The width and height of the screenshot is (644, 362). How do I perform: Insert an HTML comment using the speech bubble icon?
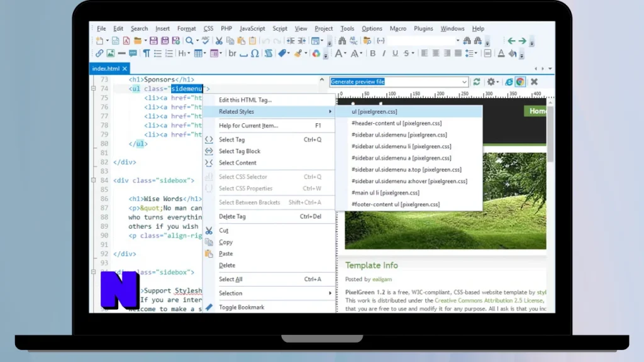[133, 53]
